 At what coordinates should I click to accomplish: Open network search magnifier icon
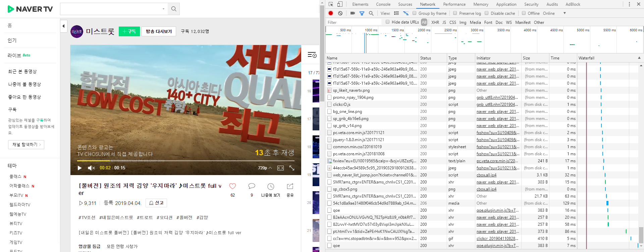point(371,13)
